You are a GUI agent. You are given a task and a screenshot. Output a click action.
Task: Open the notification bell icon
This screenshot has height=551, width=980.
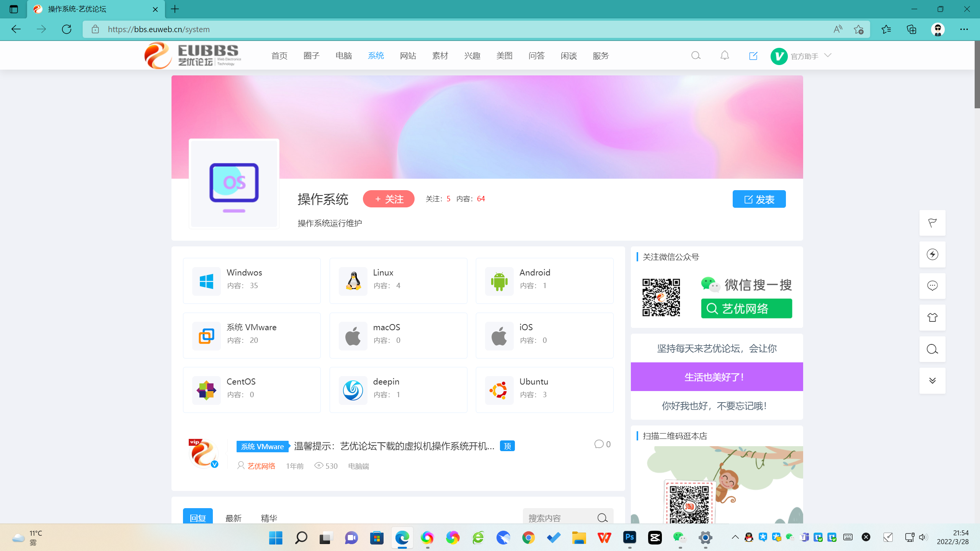[x=725, y=56]
